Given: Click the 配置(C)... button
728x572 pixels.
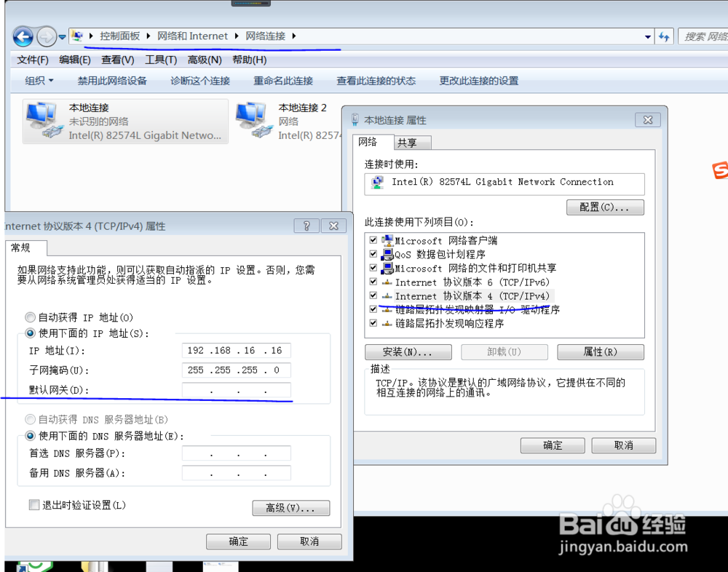Looking at the screenshot, I should pyautogui.click(x=605, y=207).
